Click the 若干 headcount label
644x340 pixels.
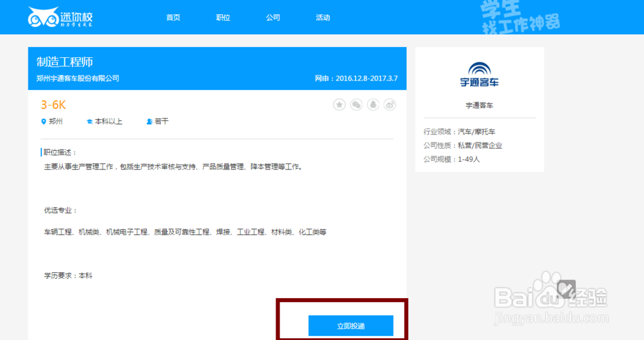coord(162,121)
